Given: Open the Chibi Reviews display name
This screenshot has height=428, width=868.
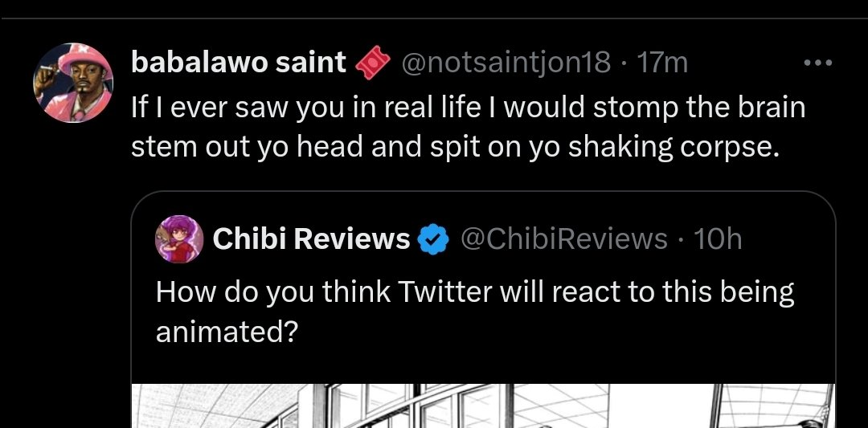Looking at the screenshot, I should tap(311, 238).
